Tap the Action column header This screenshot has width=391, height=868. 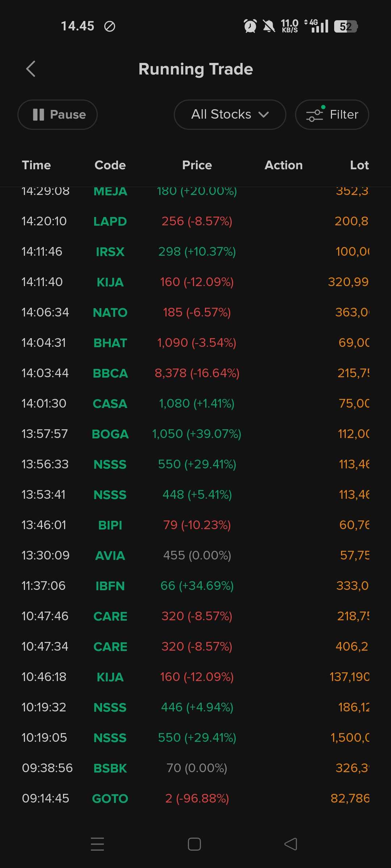point(283,165)
